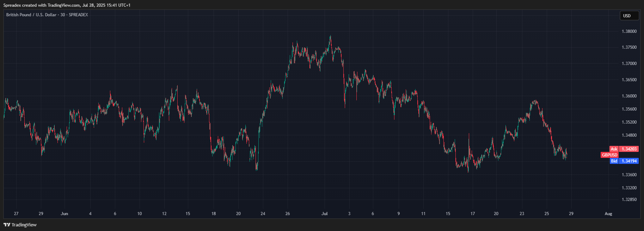Click the 10 date label on time axis
This screenshot has height=231, width=644.
point(140,214)
